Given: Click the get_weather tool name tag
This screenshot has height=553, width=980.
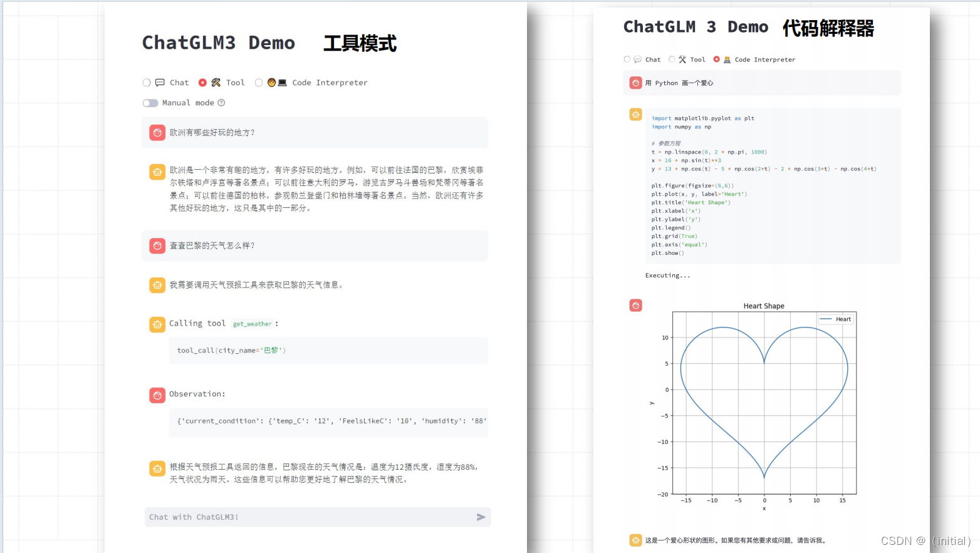Looking at the screenshot, I should coord(253,324).
